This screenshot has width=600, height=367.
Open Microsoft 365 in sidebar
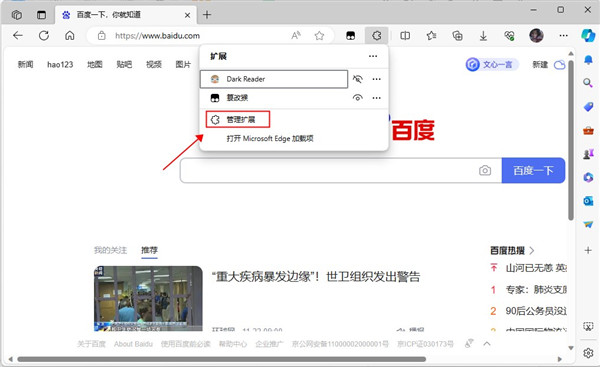(588, 178)
